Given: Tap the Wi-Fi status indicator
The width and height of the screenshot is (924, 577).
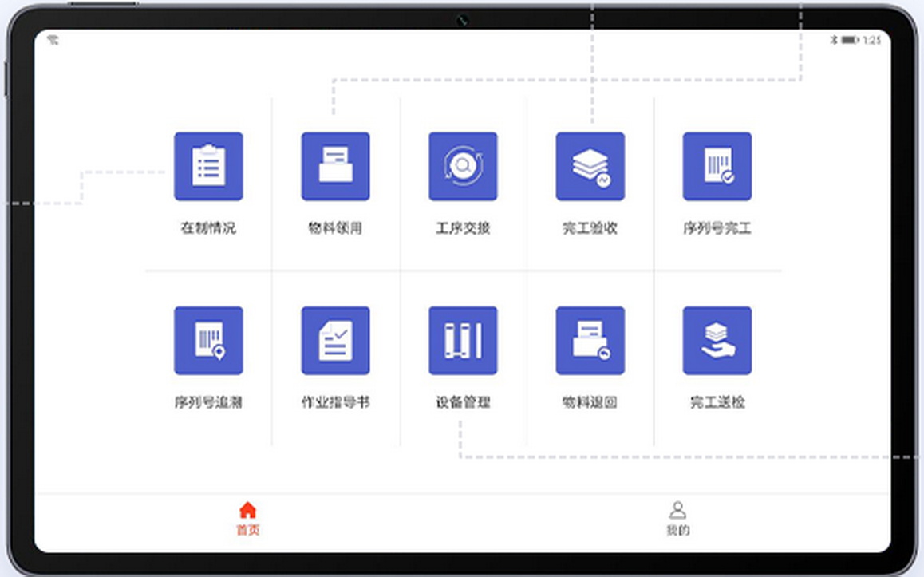Looking at the screenshot, I should pyautogui.click(x=53, y=40).
